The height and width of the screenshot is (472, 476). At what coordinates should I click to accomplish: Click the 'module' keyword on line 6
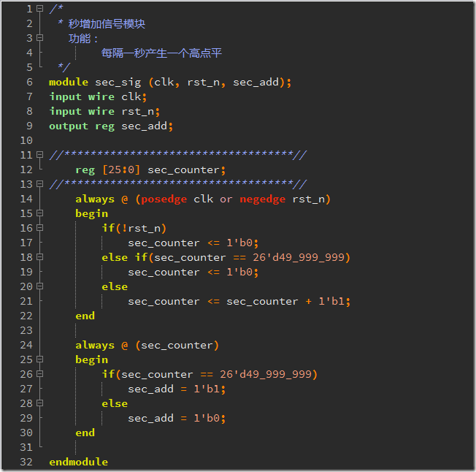(69, 82)
